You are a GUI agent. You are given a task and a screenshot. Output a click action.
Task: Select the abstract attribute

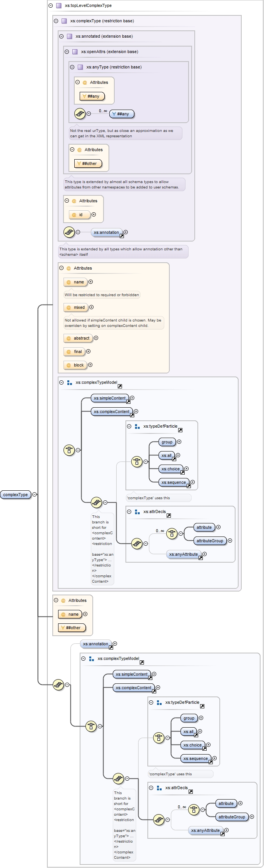[x=78, y=338]
